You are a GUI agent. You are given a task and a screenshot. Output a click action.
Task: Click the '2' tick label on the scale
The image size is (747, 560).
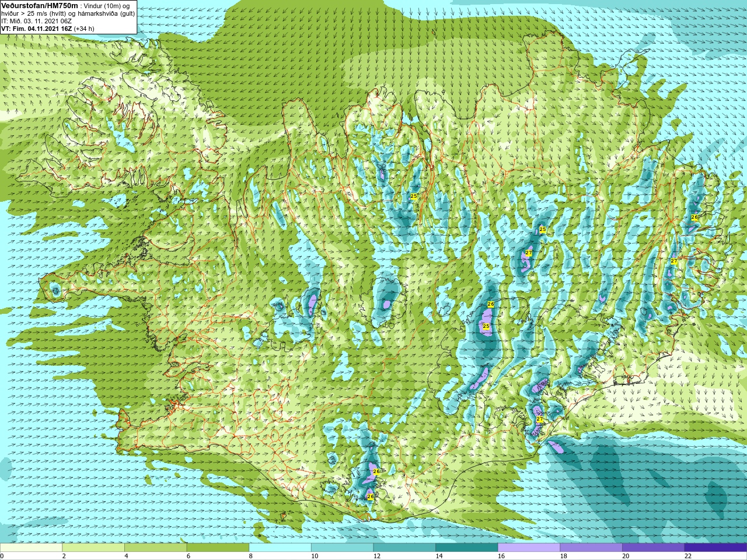[x=64, y=556]
